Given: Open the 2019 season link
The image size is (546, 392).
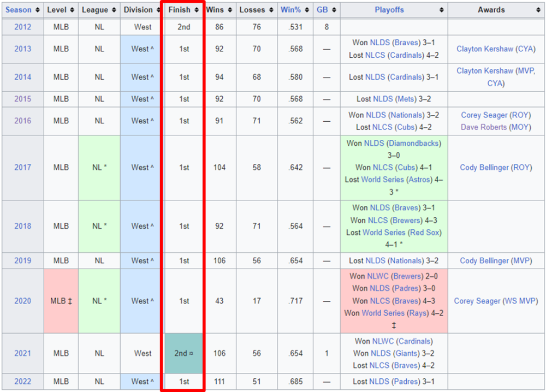Looking at the screenshot, I should coord(22,260).
